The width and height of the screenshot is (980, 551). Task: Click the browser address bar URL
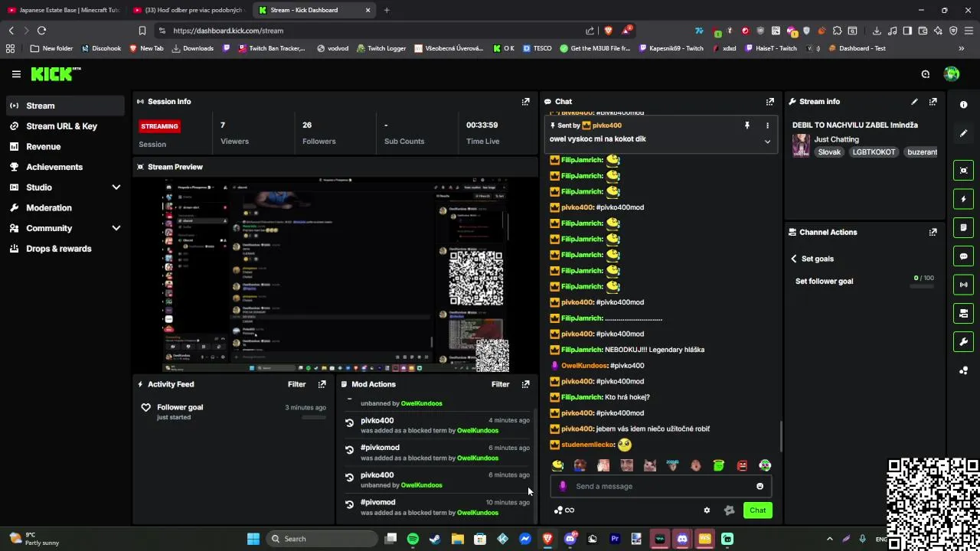[228, 31]
